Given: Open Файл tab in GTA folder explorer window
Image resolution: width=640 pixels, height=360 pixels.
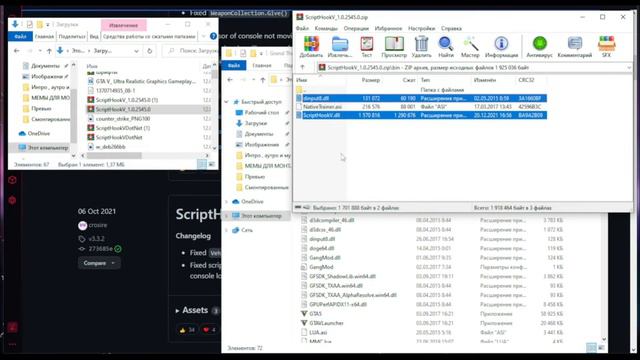Looking at the screenshot, I should (234, 65).
